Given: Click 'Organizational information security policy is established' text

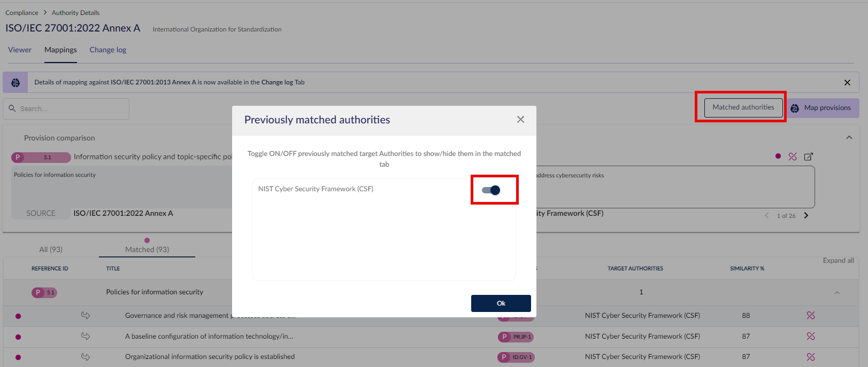Looking at the screenshot, I should (x=210, y=357).
